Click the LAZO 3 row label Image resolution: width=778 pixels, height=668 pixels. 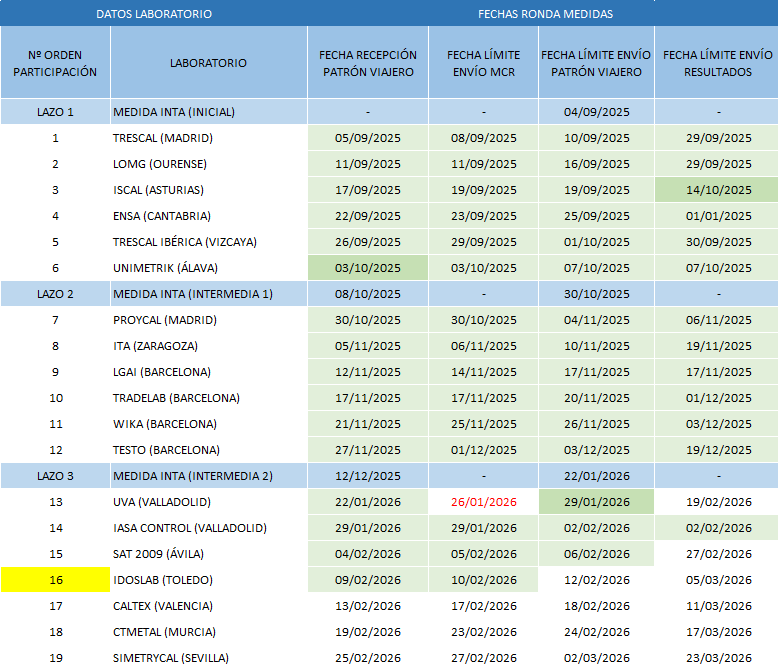55,476
